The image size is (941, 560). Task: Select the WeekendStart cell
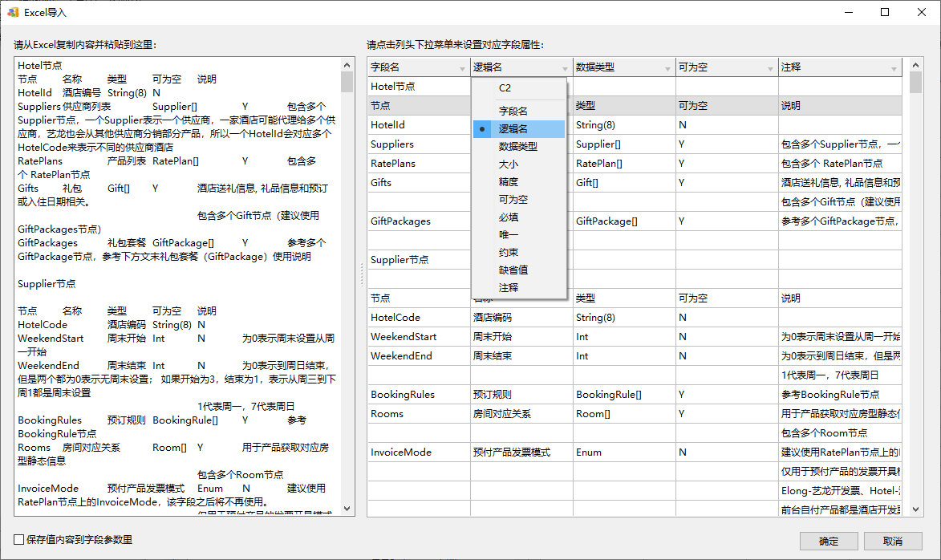tap(419, 337)
